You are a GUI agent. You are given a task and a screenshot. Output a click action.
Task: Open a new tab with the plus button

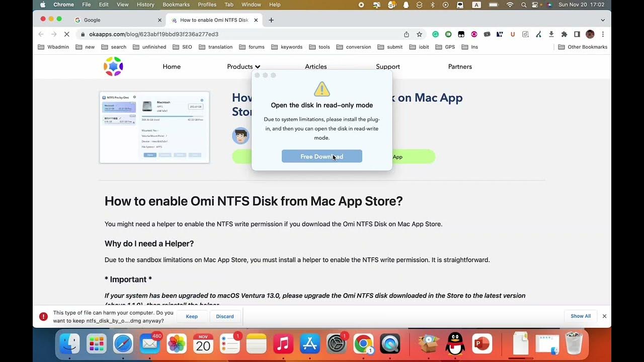(271, 20)
